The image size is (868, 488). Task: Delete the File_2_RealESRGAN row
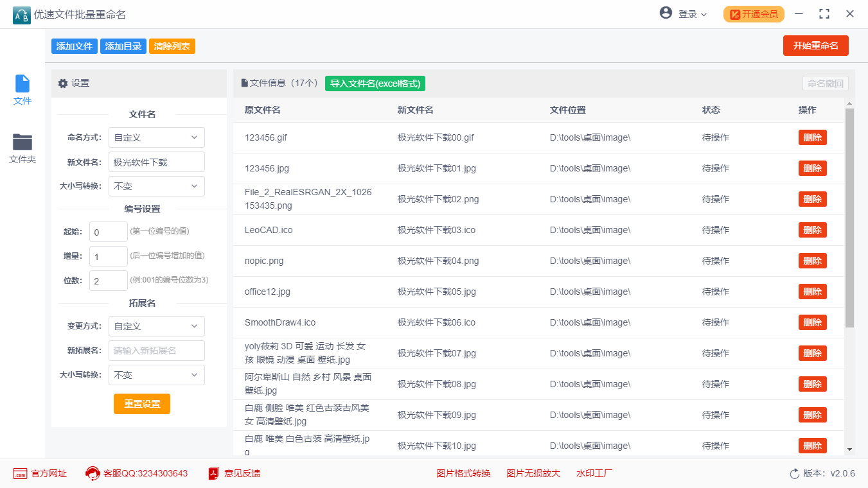coord(813,199)
